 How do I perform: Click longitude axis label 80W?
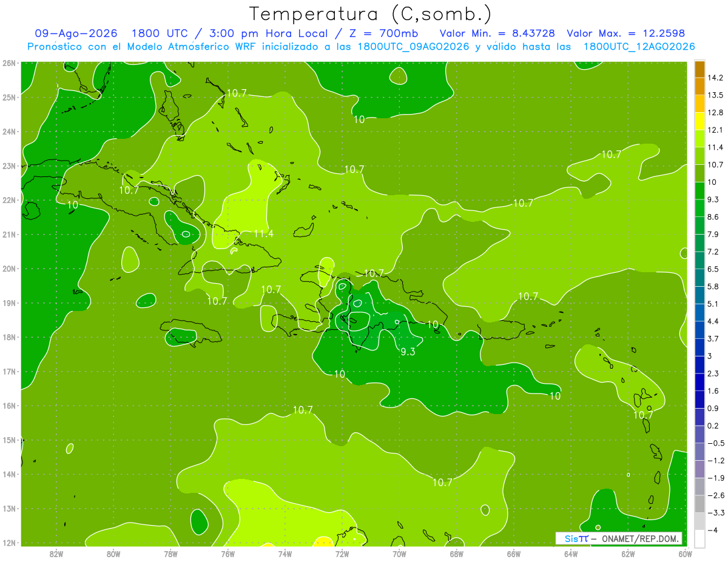point(113,554)
